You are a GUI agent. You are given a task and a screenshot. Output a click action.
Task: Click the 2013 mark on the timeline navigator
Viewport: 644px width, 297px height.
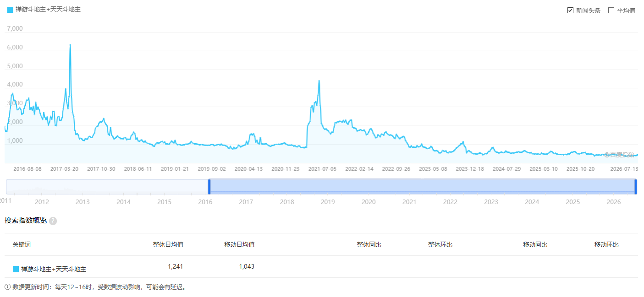point(83,202)
